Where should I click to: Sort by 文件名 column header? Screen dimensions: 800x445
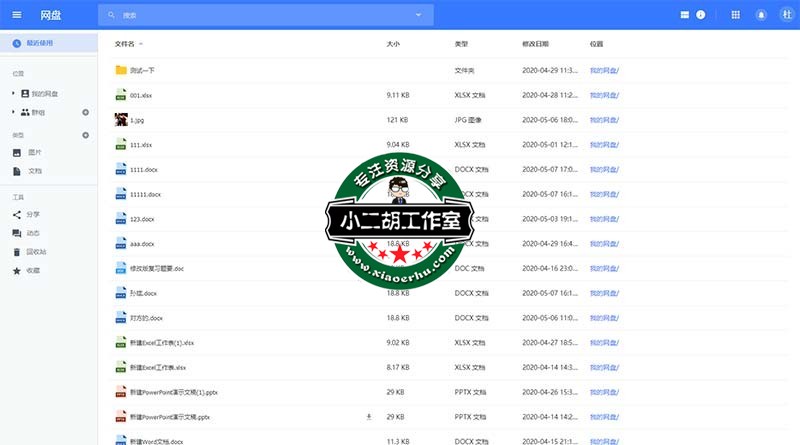point(125,44)
